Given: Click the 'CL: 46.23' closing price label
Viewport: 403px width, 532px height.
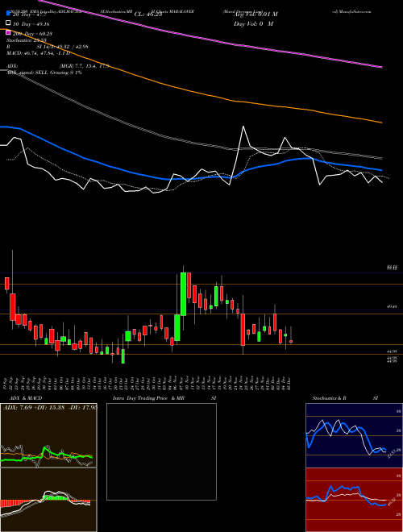Looking at the screenshot, I should tap(148, 15).
